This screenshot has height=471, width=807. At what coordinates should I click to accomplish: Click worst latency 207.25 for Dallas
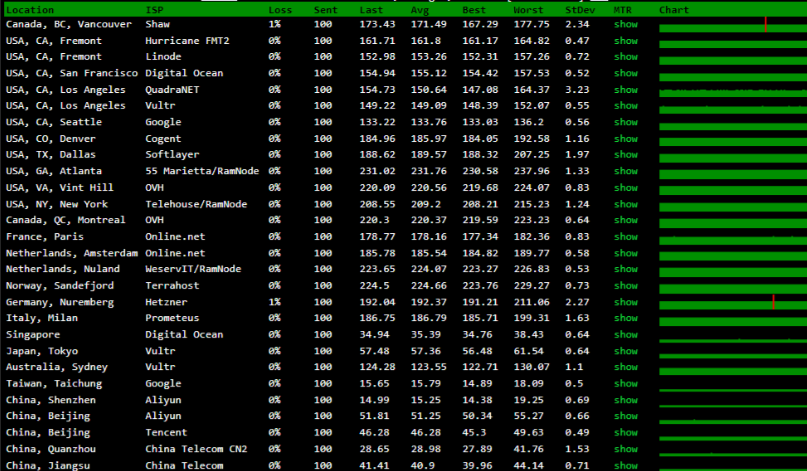pos(531,154)
